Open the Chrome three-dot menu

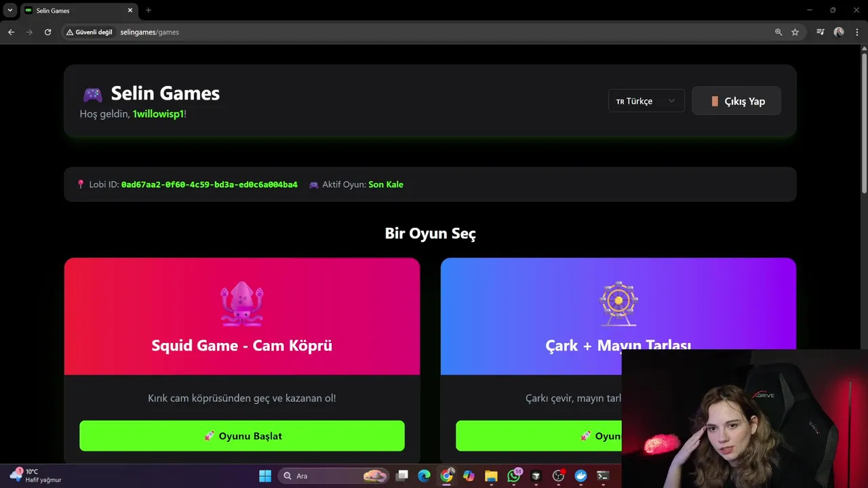[856, 32]
